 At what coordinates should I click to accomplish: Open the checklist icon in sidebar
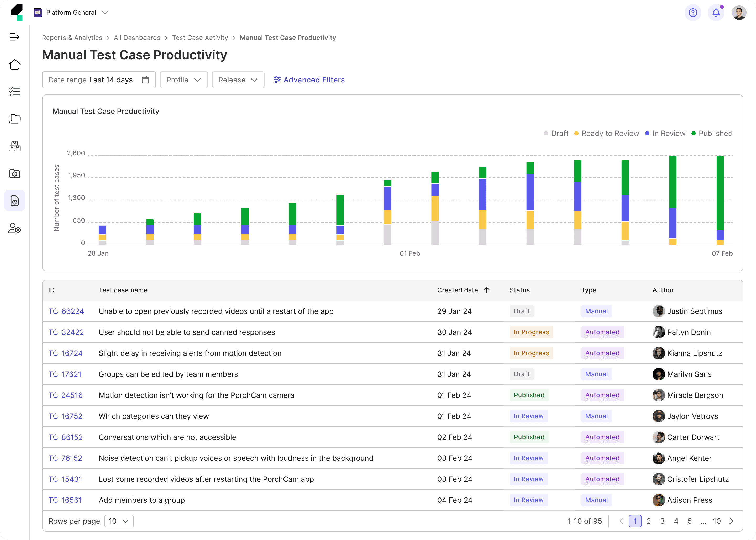[15, 91]
